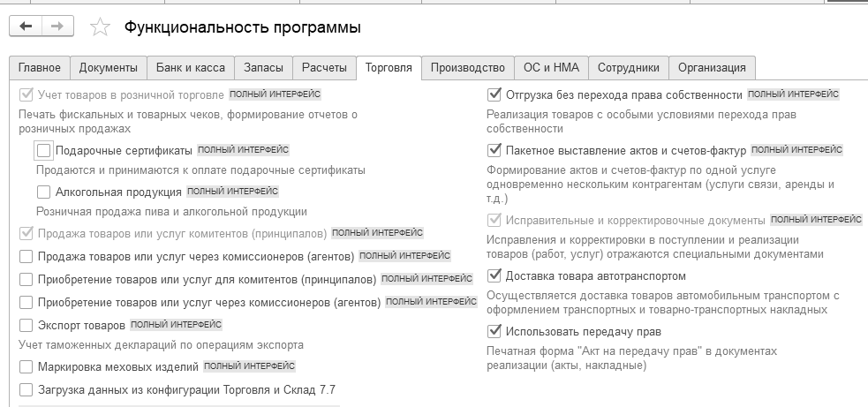Open the Документы tab
The image size is (868, 407).
(109, 68)
